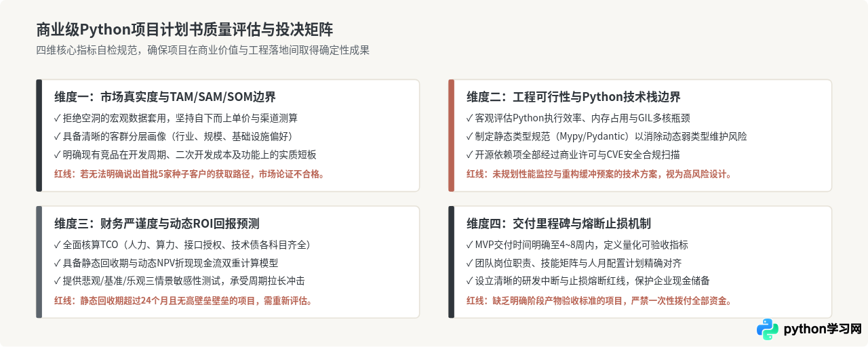
Task: Click red line about 缺乏明确阶段产物验收标准
Action: [x=600, y=300]
